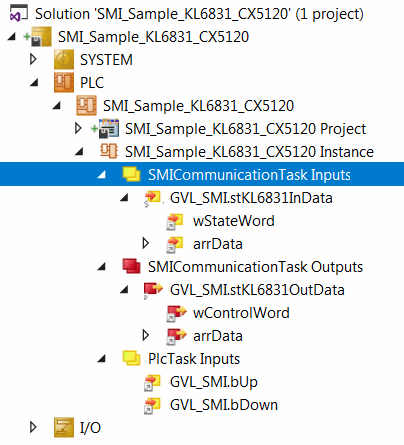Expand arrData under stKL6831InData
This screenshot has width=404, height=445.
[x=145, y=244]
